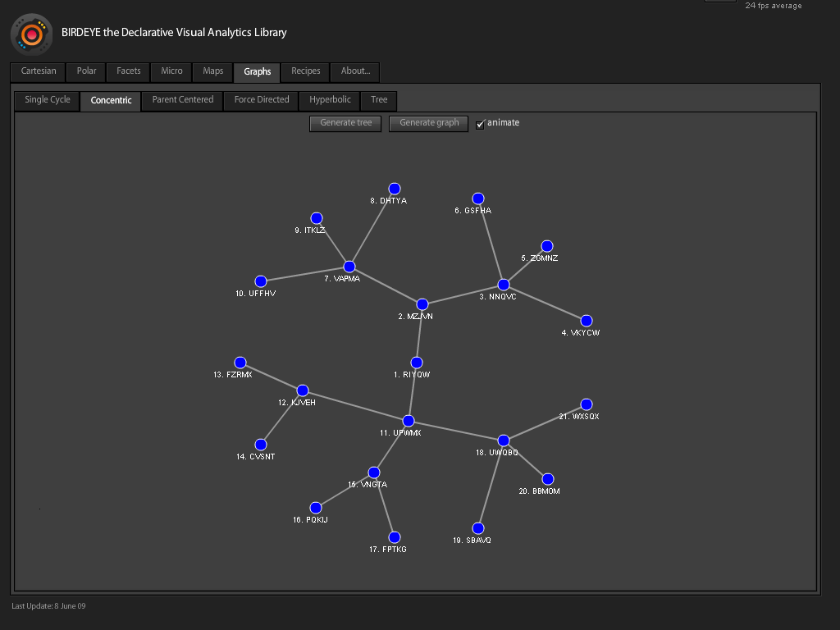
Task: Click the blue node 3. NNQVC
Action: point(504,285)
